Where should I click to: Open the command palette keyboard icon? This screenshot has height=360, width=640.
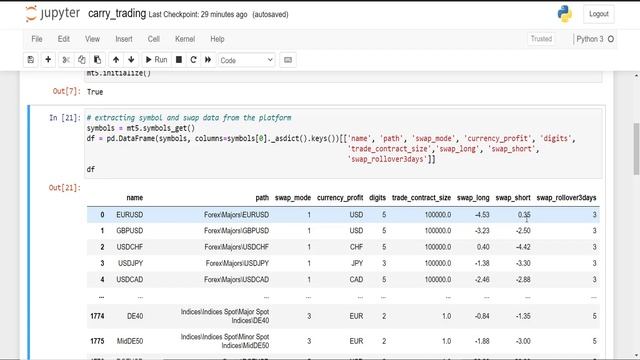pyautogui.click(x=288, y=60)
